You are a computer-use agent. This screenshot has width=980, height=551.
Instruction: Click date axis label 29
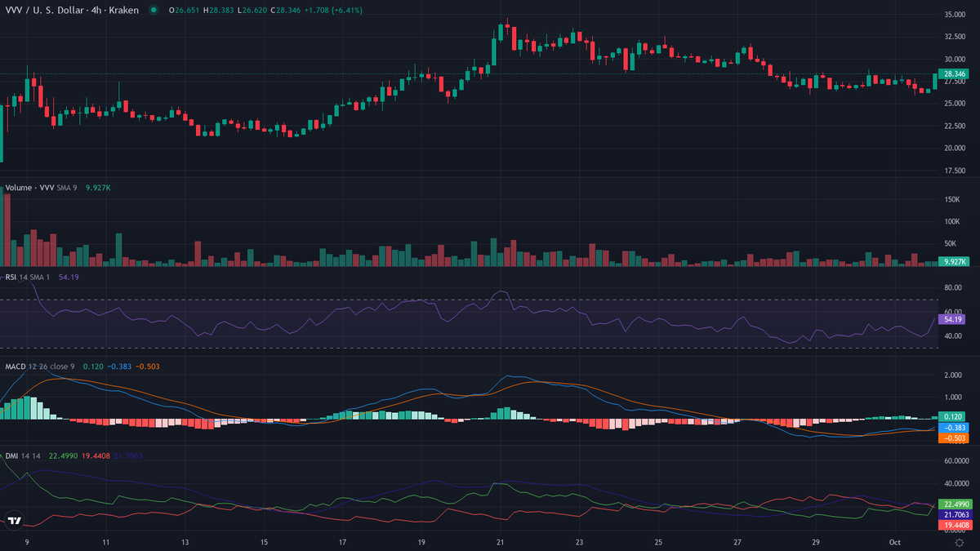816,542
